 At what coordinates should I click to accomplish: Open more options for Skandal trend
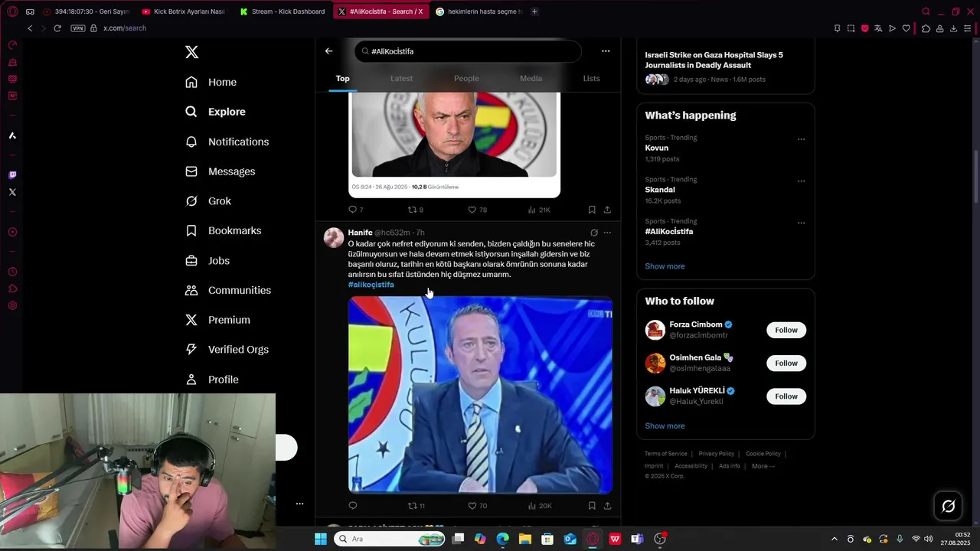801,181
